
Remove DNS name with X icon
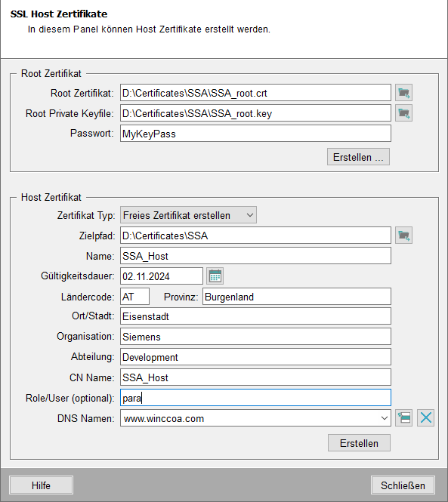click(425, 417)
